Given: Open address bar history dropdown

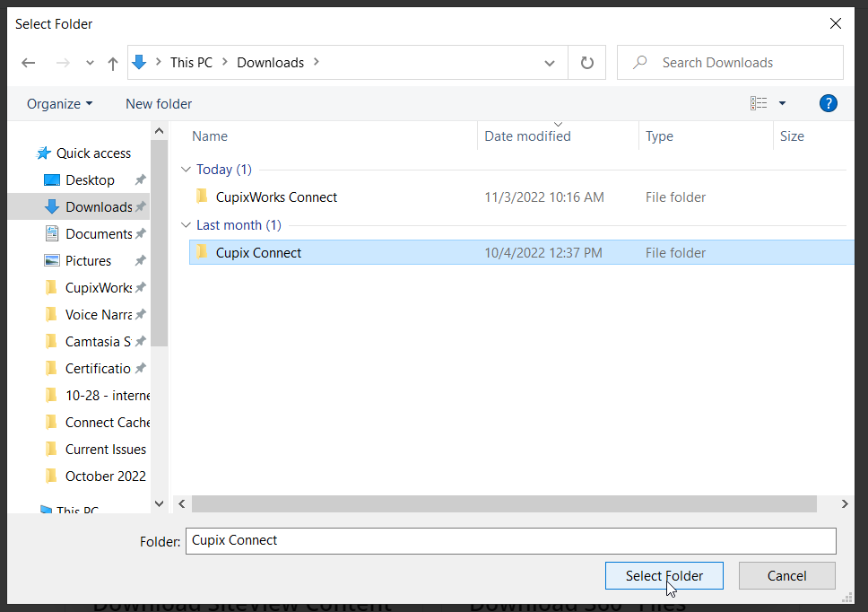Looking at the screenshot, I should pos(549,63).
